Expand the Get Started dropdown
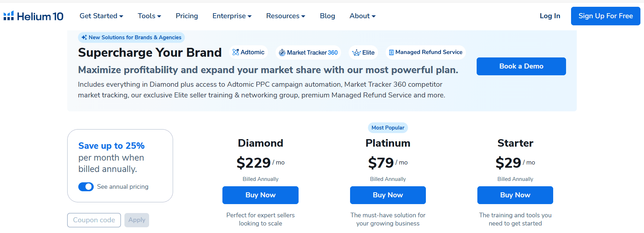 click(x=101, y=16)
